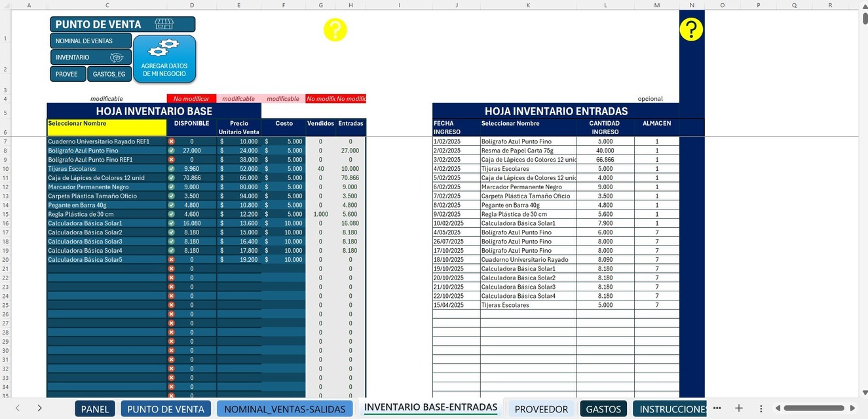Open sheet tab options vertical dots

[761, 409]
